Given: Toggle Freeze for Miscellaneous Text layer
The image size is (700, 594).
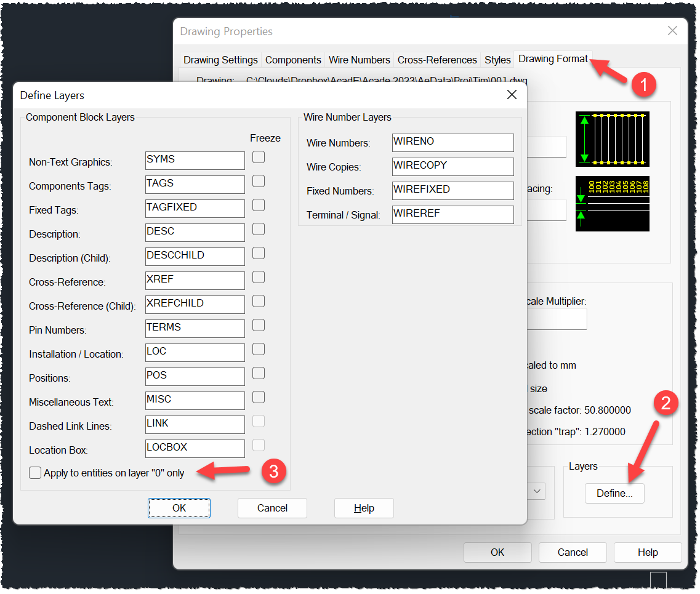Looking at the screenshot, I should click(x=259, y=398).
